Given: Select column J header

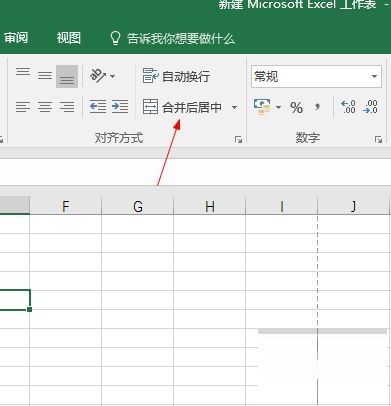Looking at the screenshot, I should [353, 205].
